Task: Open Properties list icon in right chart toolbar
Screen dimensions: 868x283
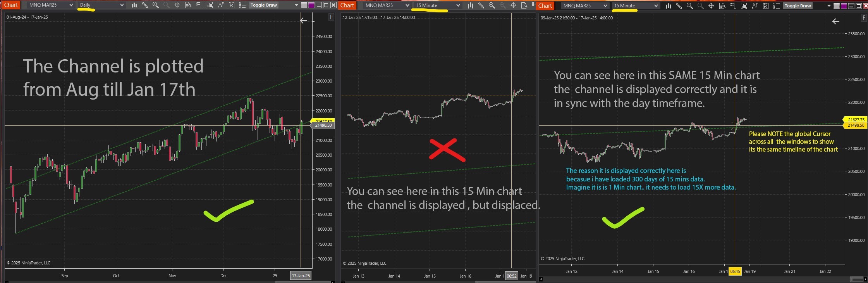Action: 777,6
